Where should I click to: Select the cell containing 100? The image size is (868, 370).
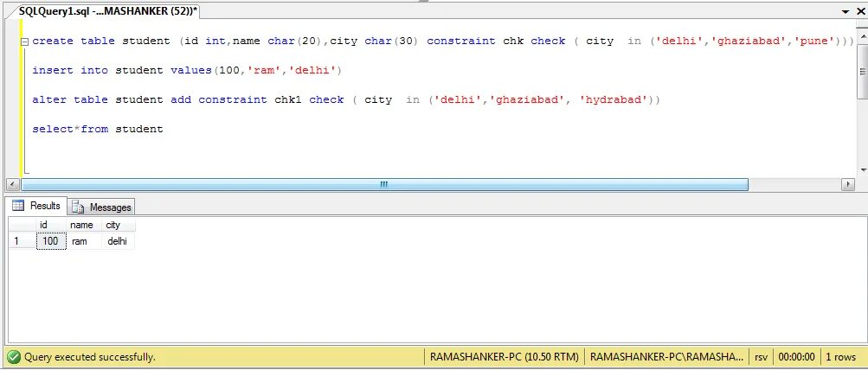pos(51,241)
